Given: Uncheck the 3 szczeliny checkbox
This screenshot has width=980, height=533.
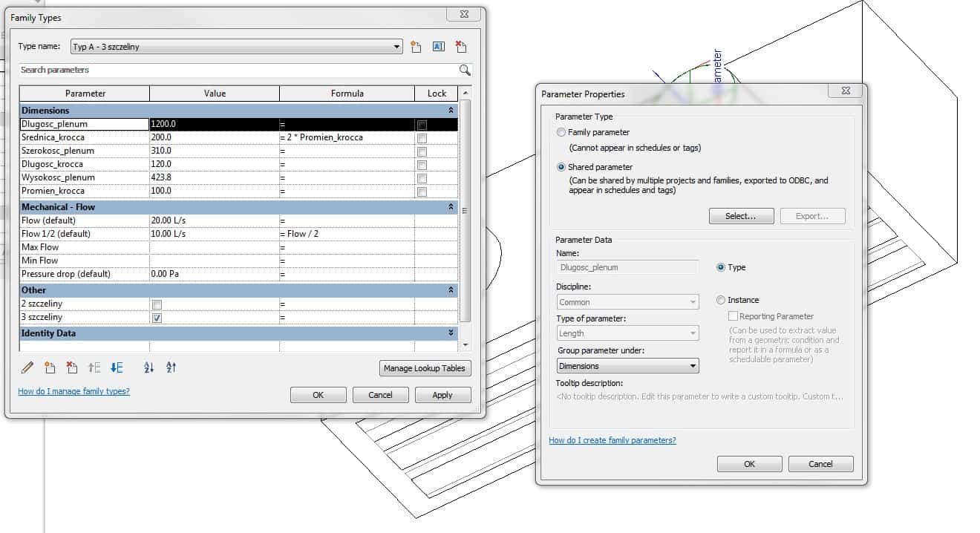Looking at the screenshot, I should [157, 318].
